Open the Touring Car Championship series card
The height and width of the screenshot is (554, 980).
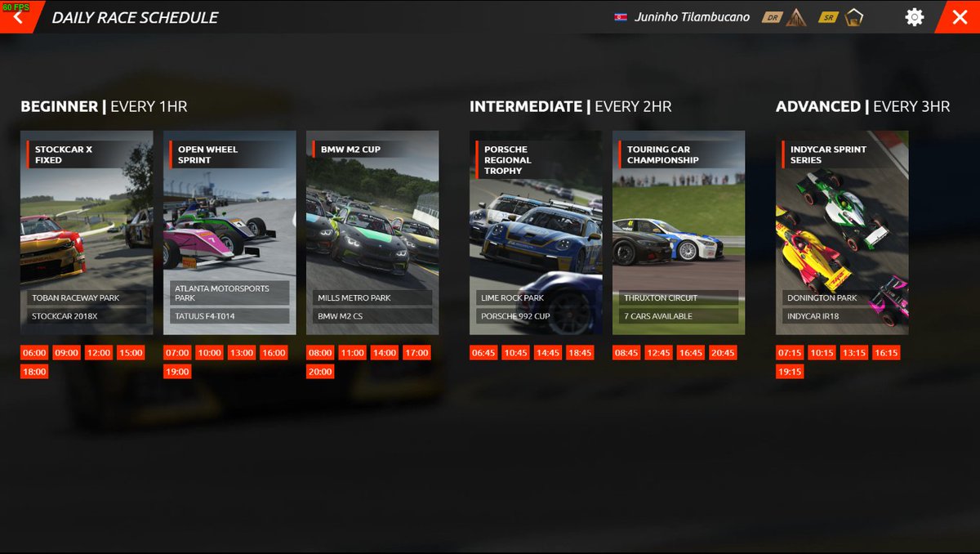point(679,232)
